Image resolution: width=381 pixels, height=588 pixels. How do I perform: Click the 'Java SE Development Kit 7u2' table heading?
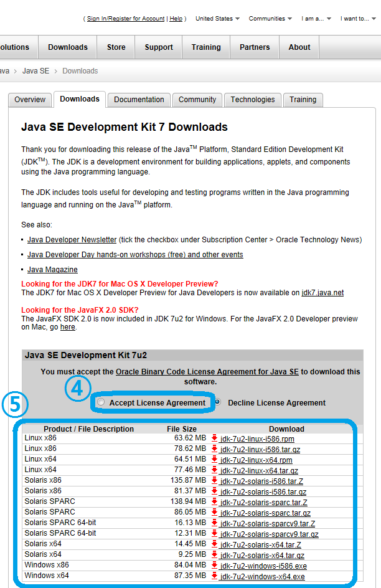pos(86,355)
